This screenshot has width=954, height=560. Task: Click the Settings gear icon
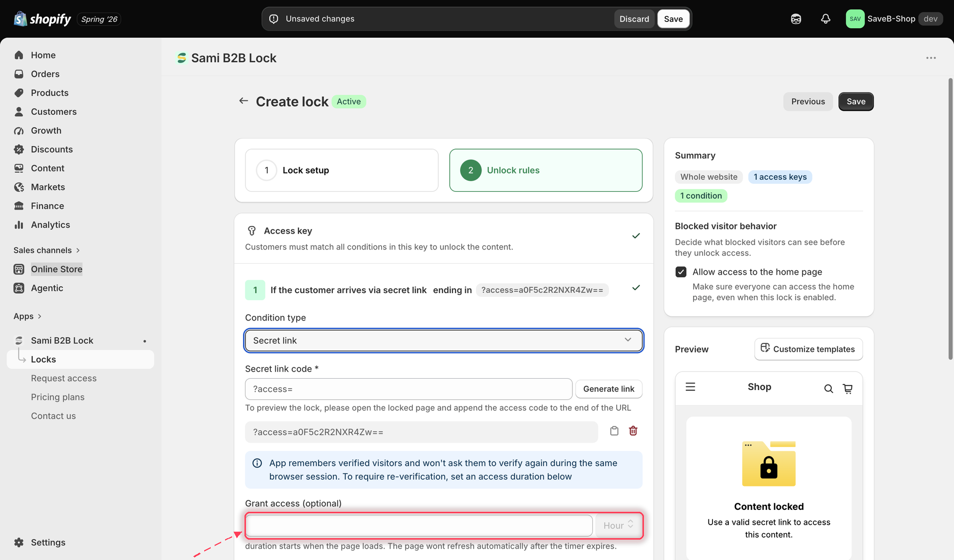click(19, 543)
